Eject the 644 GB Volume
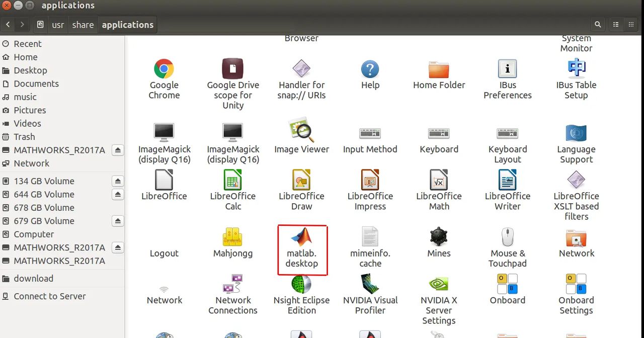 coord(118,194)
